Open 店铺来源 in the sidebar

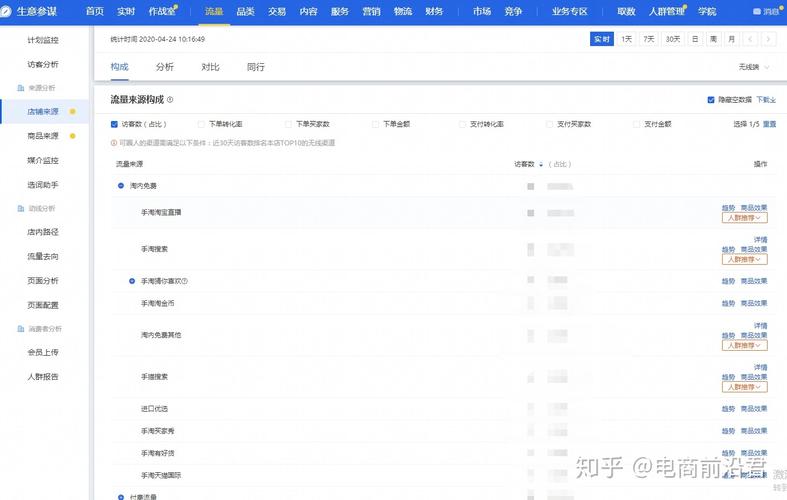tap(43, 111)
